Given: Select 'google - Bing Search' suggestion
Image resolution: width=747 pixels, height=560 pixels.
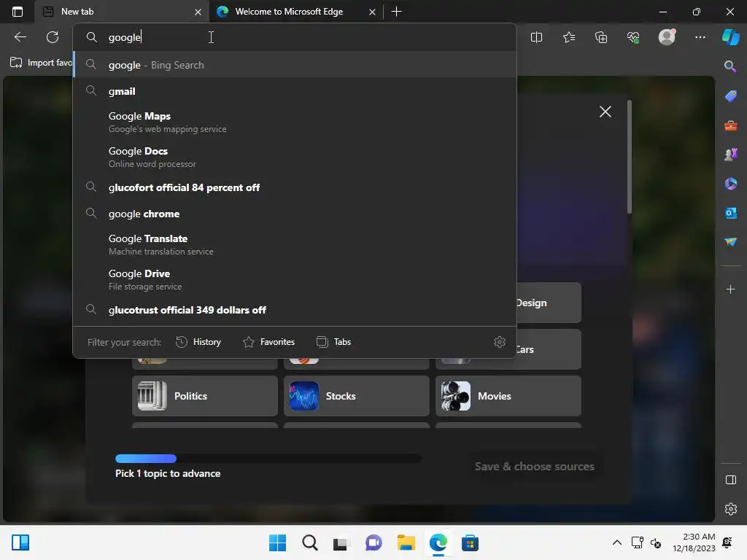Looking at the screenshot, I should (x=295, y=65).
